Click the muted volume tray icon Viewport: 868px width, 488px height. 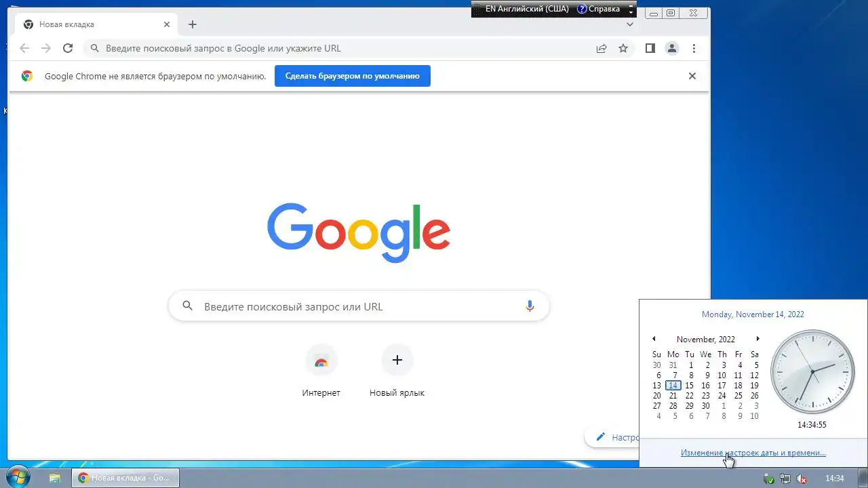point(801,479)
